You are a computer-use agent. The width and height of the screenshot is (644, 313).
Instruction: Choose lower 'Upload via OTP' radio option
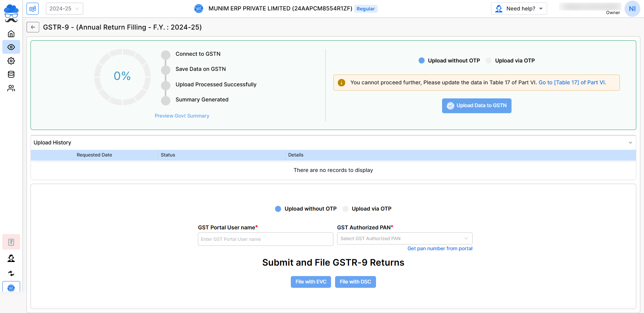click(345, 209)
